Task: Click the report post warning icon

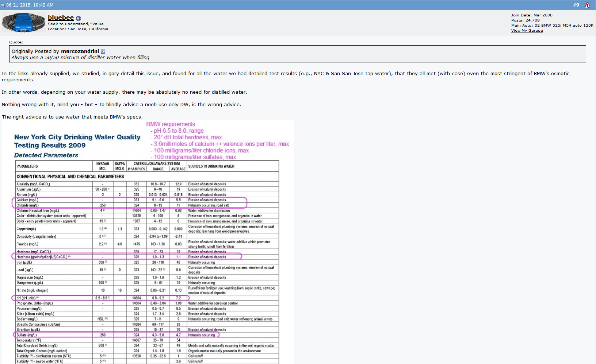Action: point(587,5)
